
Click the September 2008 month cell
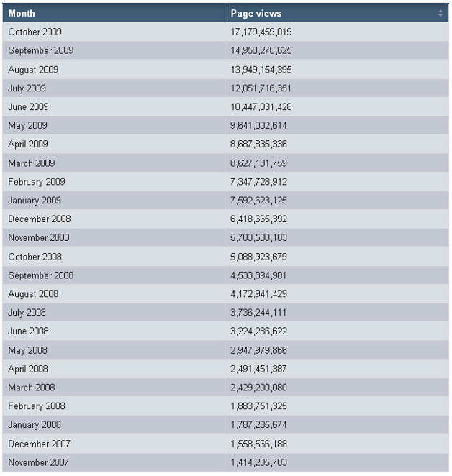pos(41,275)
